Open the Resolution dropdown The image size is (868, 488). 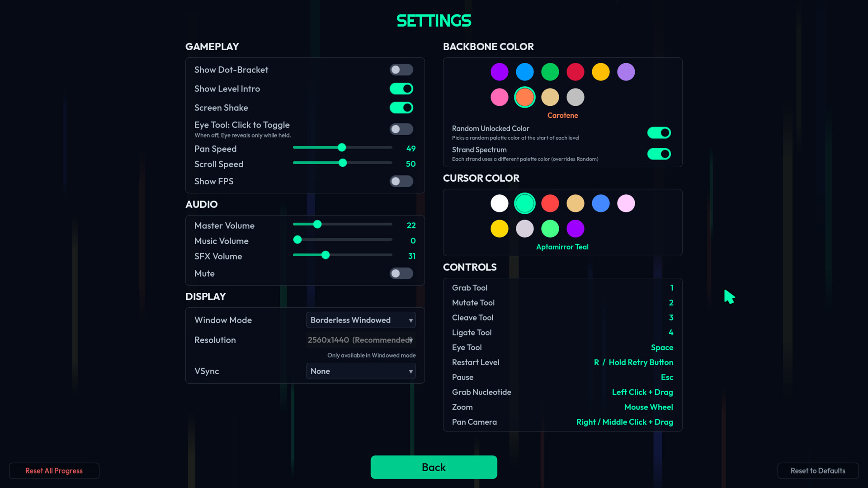pos(361,340)
